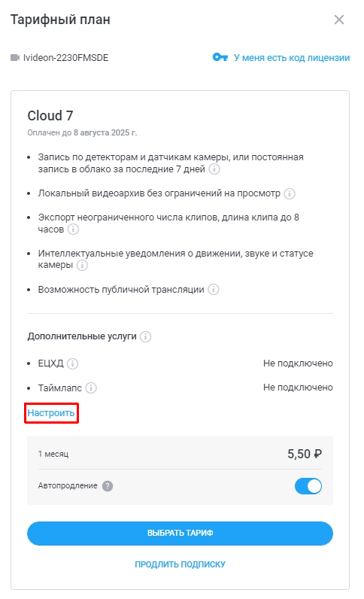
Task: Click info icon beside clip export feature
Action: [73, 230]
